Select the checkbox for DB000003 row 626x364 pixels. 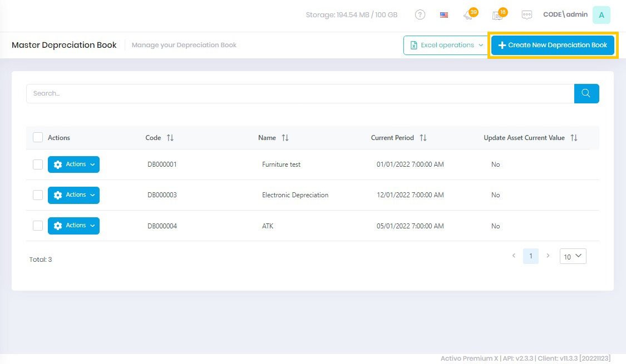[37, 195]
